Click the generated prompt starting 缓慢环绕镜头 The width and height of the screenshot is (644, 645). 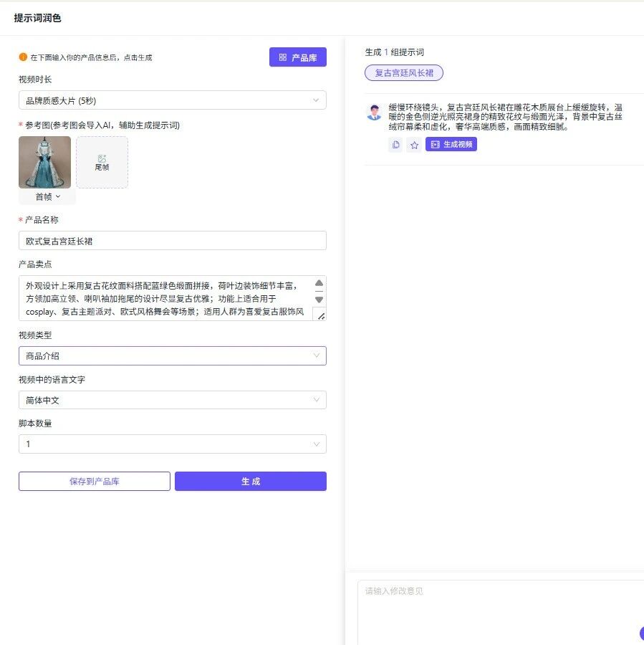(506, 117)
